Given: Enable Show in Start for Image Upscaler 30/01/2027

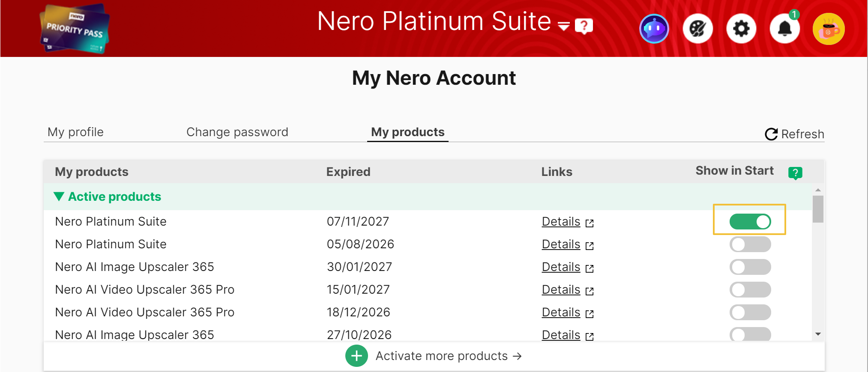Looking at the screenshot, I should [x=750, y=267].
